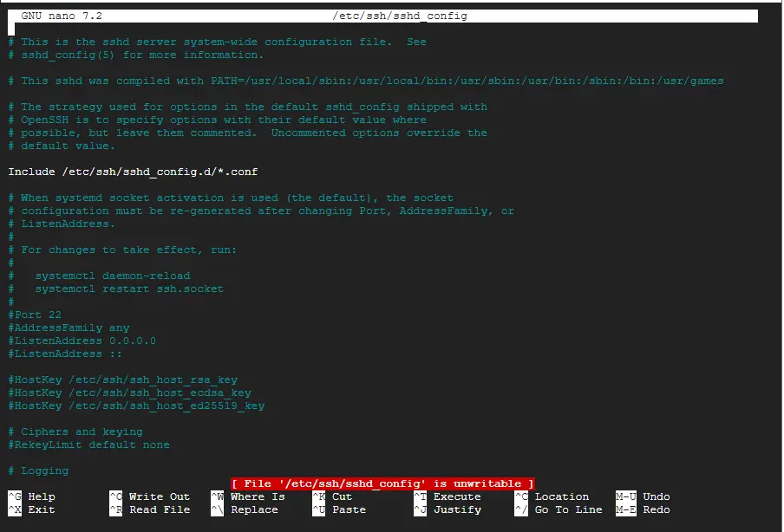Place cursor on the Include sshd_config.d line
This screenshot has width=784, height=532.
133,172
